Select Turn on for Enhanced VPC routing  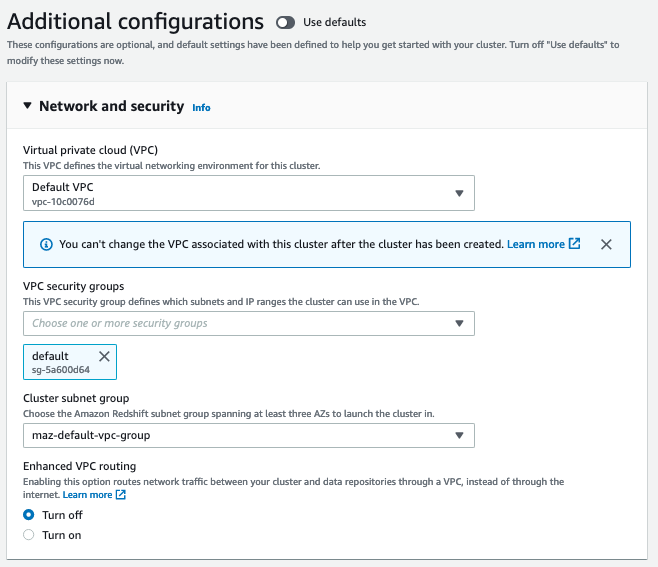click(29, 535)
